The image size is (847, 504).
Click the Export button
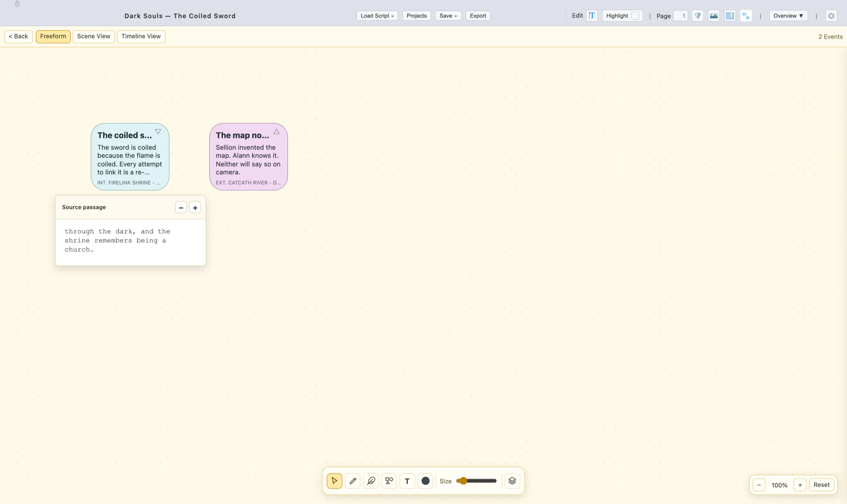pyautogui.click(x=478, y=16)
